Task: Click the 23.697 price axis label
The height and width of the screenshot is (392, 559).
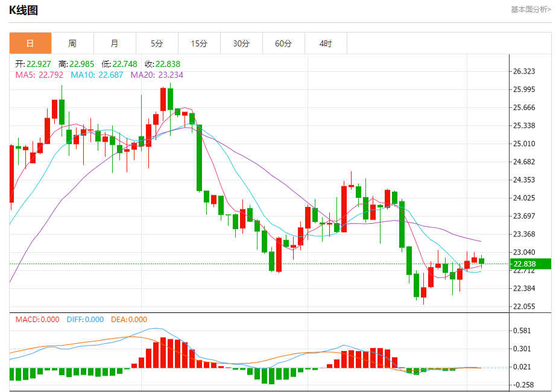Action: click(524, 216)
